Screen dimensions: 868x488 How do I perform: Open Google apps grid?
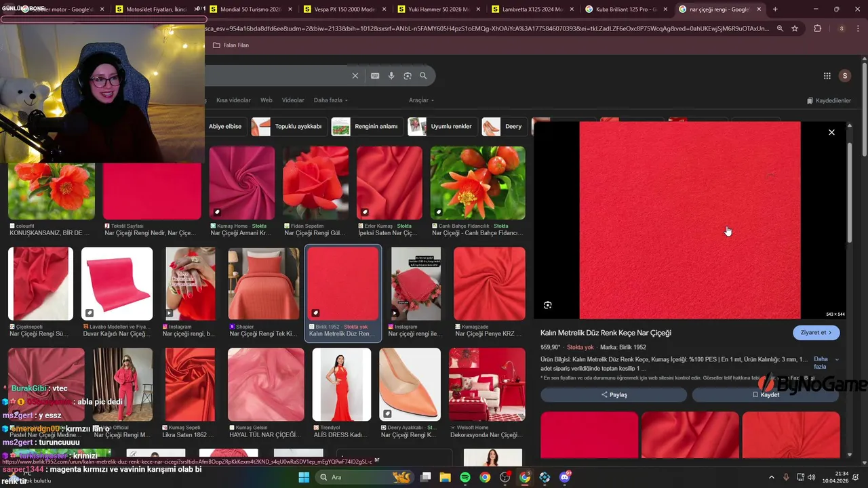point(827,76)
